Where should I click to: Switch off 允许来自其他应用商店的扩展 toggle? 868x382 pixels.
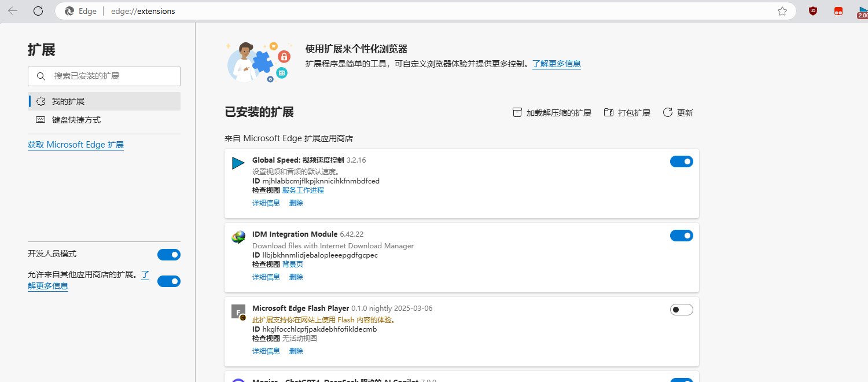[x=169, y=281]
